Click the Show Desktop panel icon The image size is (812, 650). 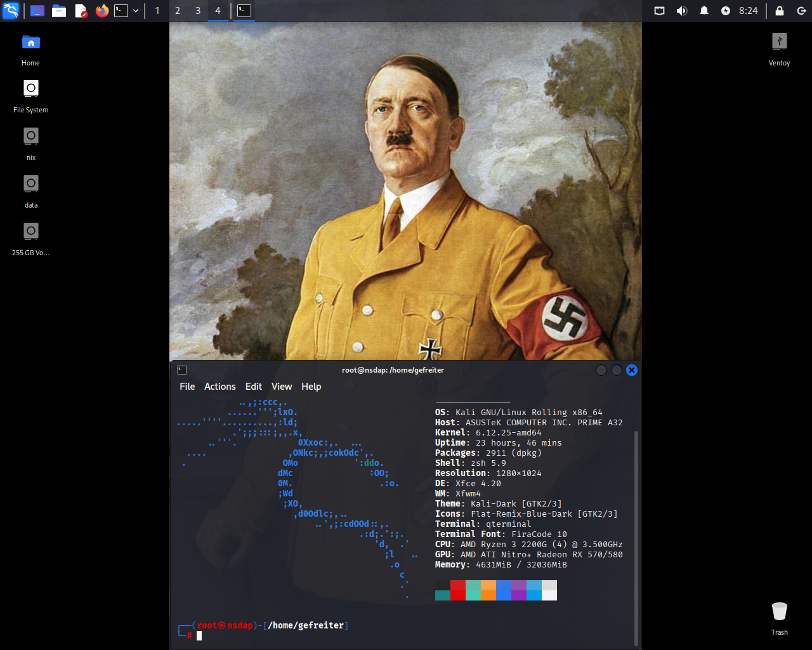[x=37, y=11]
